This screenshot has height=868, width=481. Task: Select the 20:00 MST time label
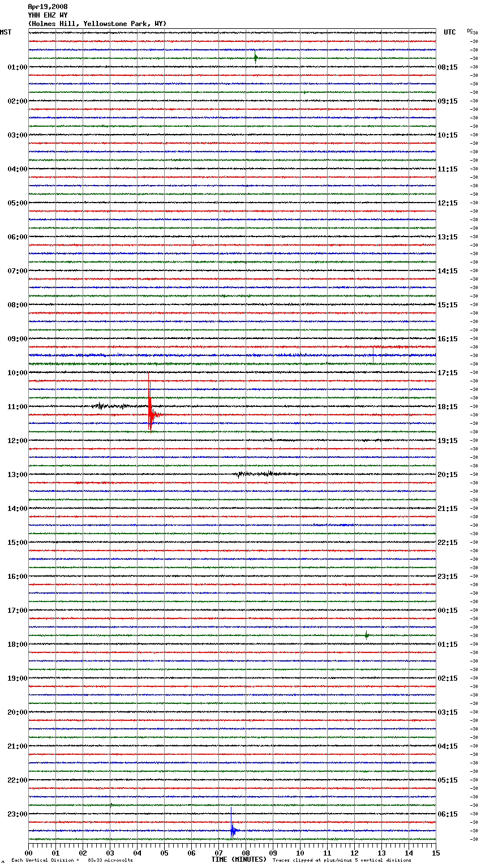18,712
